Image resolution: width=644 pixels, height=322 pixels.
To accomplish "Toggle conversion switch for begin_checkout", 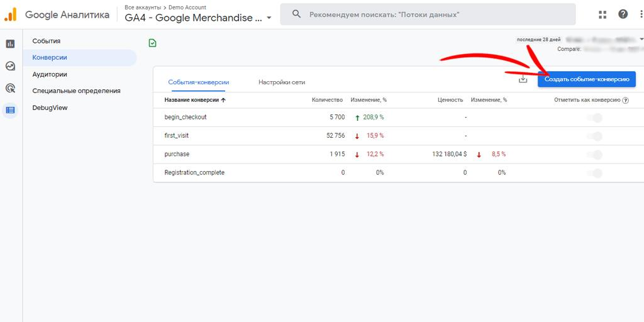I will pyautogui.click(x=594, y=118).
